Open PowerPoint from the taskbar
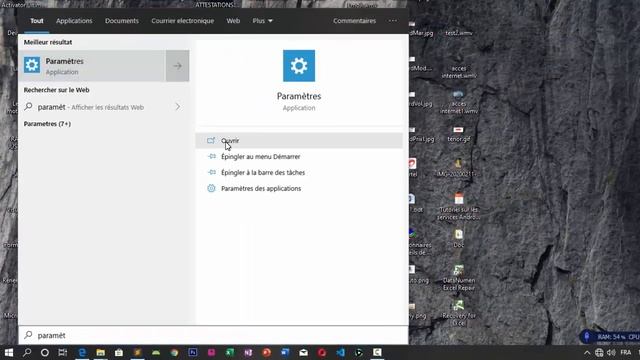640x360 pixels. coord(267,352)
